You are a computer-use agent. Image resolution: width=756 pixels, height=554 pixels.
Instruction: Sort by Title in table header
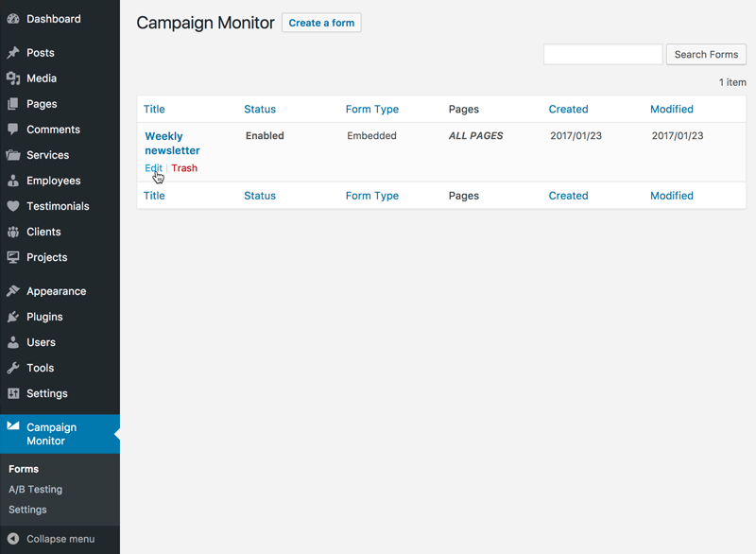click(x=154, y=109)
